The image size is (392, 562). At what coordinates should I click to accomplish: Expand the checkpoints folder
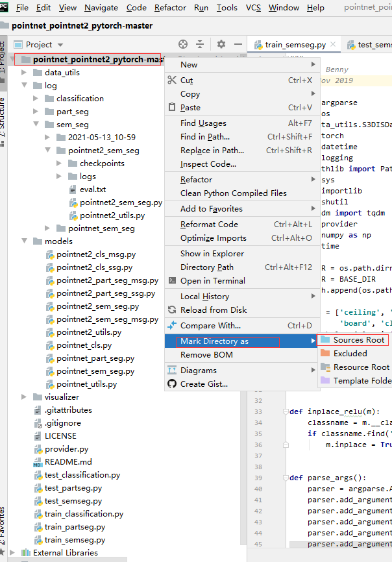pyautogui.click(x=59, y=164)
